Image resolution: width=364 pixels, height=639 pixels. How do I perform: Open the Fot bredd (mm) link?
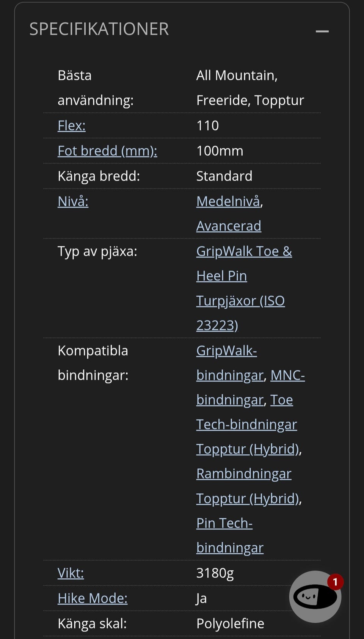tap(107, 151)
